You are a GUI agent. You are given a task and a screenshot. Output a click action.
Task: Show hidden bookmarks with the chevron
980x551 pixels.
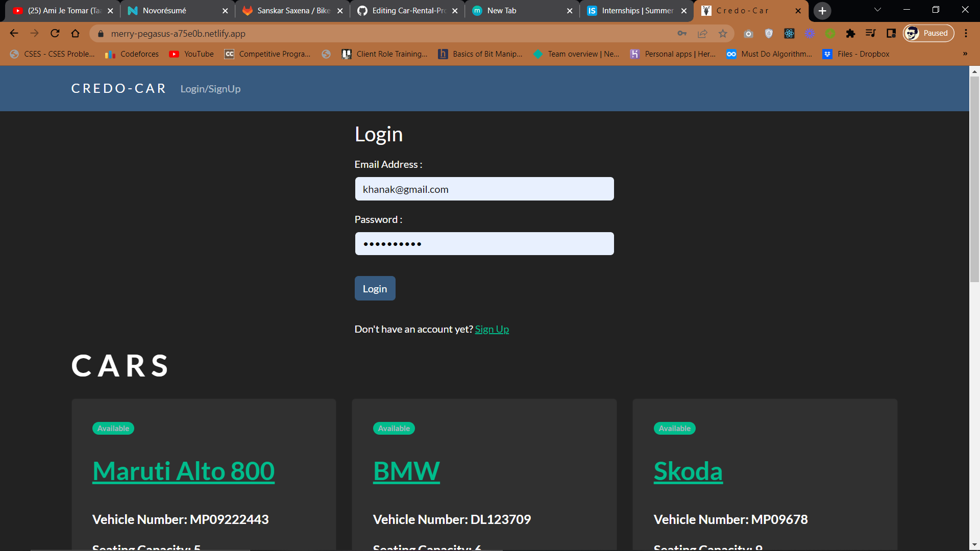965,54
